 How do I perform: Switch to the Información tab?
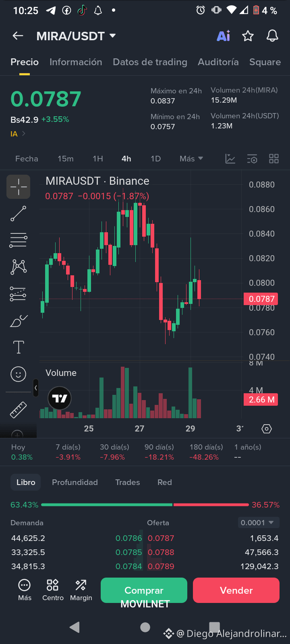click(x=76, y=62)
